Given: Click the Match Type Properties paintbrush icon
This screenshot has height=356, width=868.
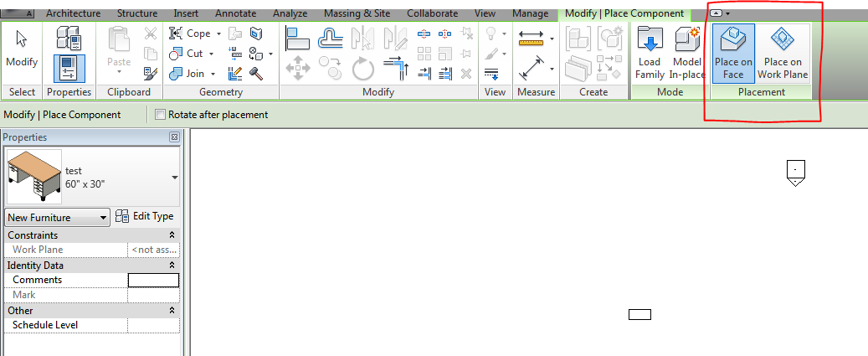Looking at the screenshot, I should (150, 73).
